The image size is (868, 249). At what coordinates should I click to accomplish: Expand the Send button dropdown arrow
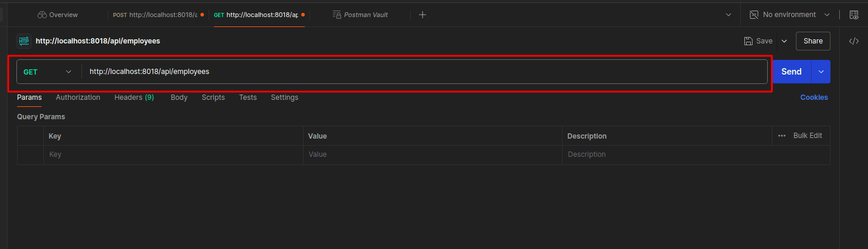tap(821, 72)
